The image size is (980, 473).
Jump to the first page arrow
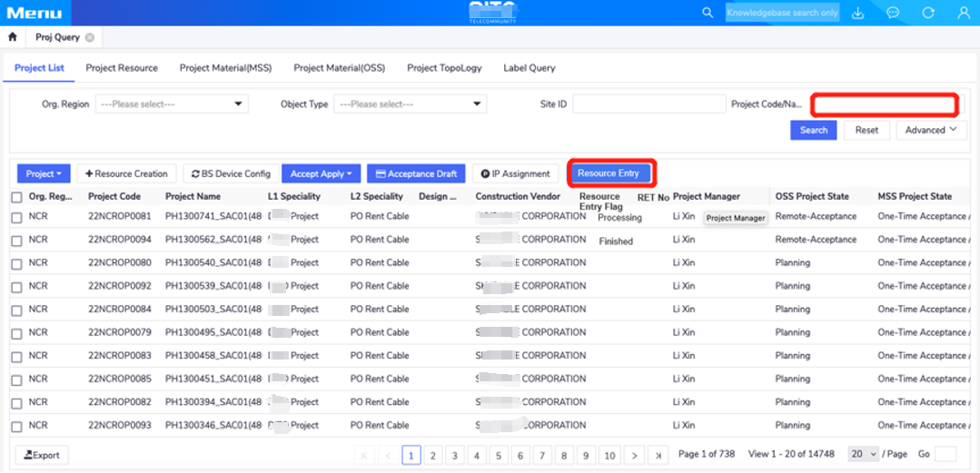click(x=365, y=456)
